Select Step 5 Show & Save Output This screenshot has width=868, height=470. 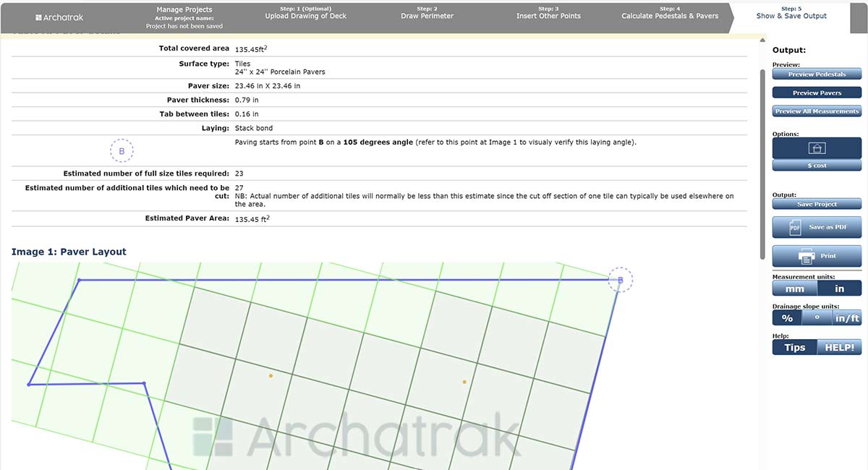(x=791, y=12)
